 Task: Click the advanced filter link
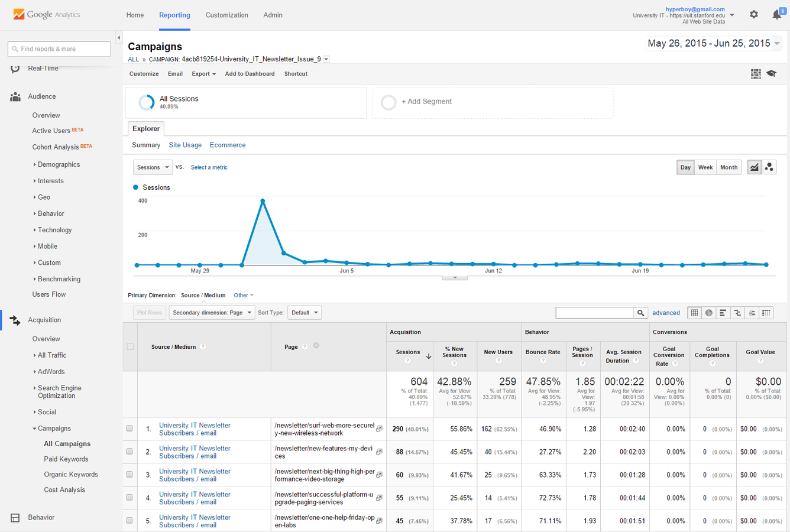pyautogui.click(x=666, y=313)
